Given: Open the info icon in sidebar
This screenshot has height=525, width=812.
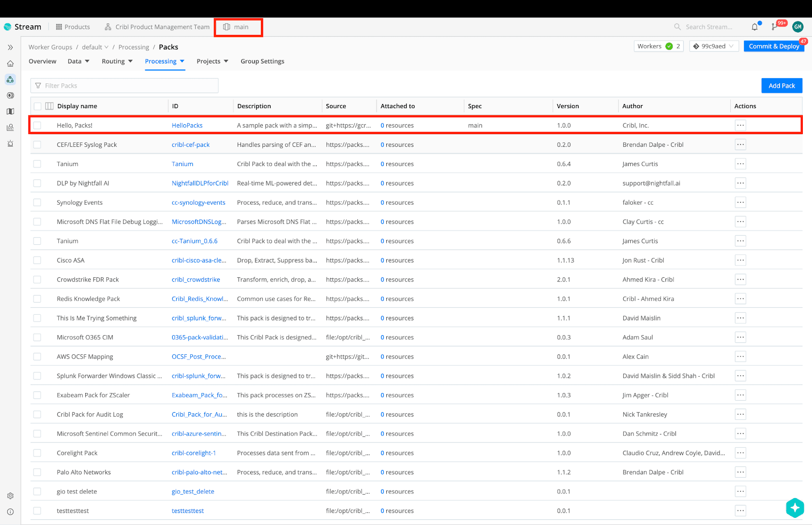Looking at the screenshot, I should (10, 512).
